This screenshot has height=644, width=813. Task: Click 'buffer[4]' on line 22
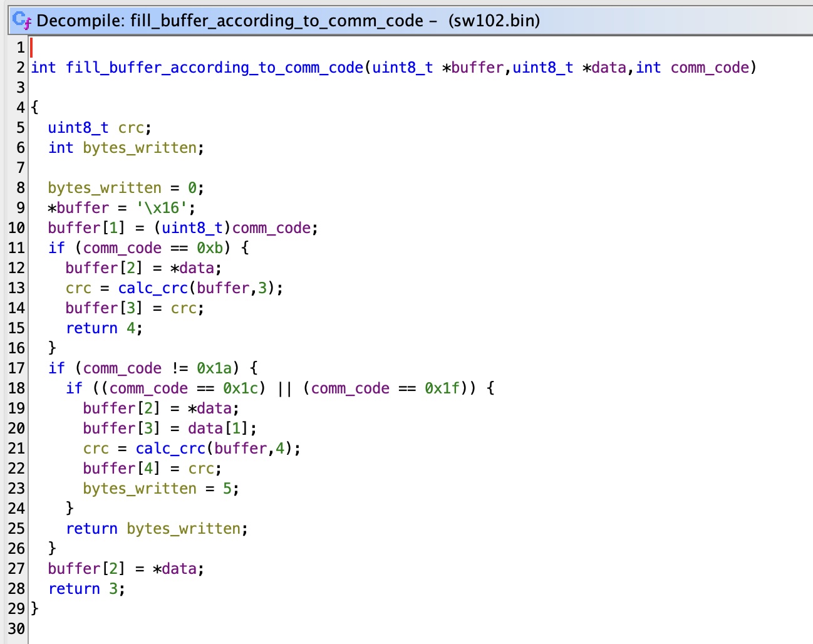tap(122, 469)
